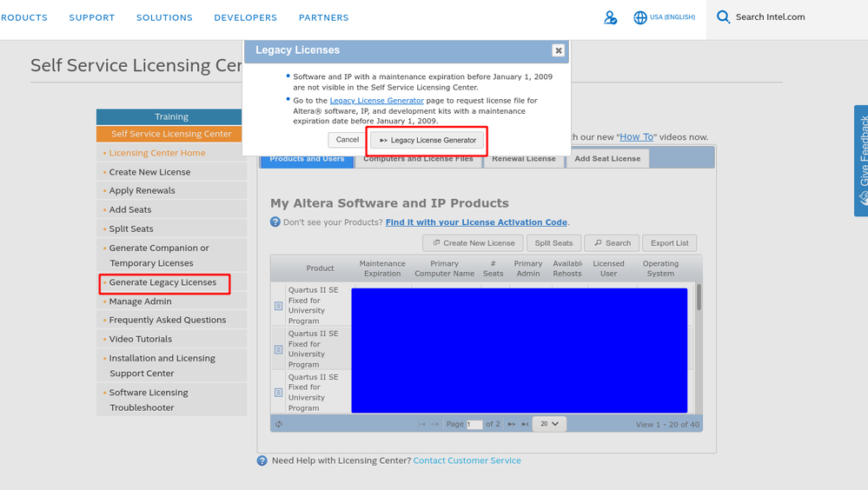
Task: Click the Legacy License Generator button
Action: 427,140
